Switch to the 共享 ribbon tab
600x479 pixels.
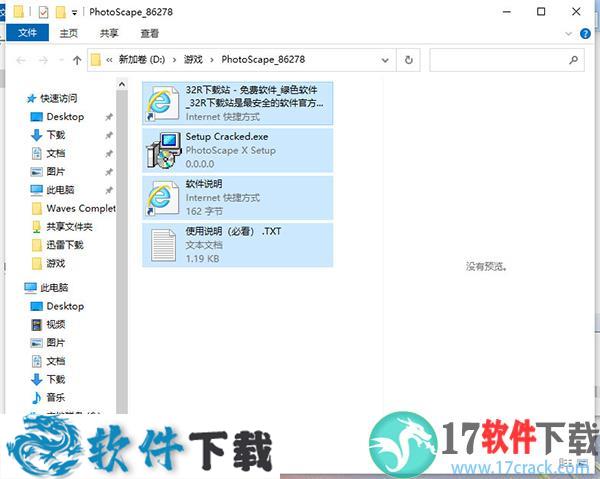point(109,33)
